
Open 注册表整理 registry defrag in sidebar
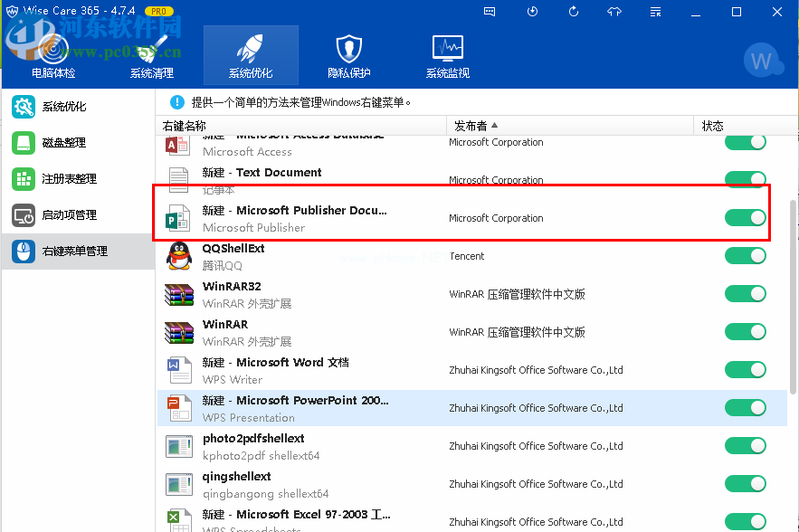(x=69, y=179)
